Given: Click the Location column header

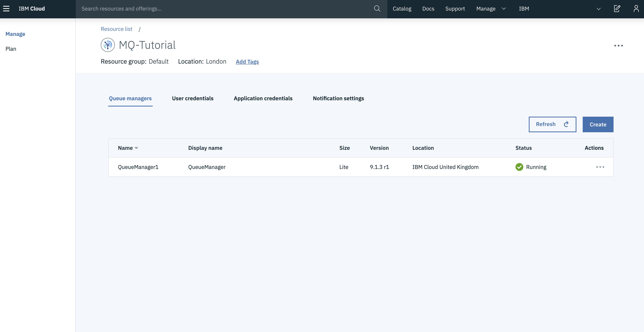Looking at the screenshot, I should [423, 148].
